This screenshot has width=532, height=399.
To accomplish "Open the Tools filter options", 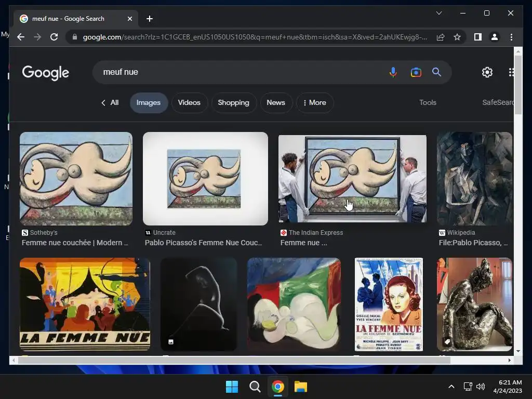I will 428,102.
